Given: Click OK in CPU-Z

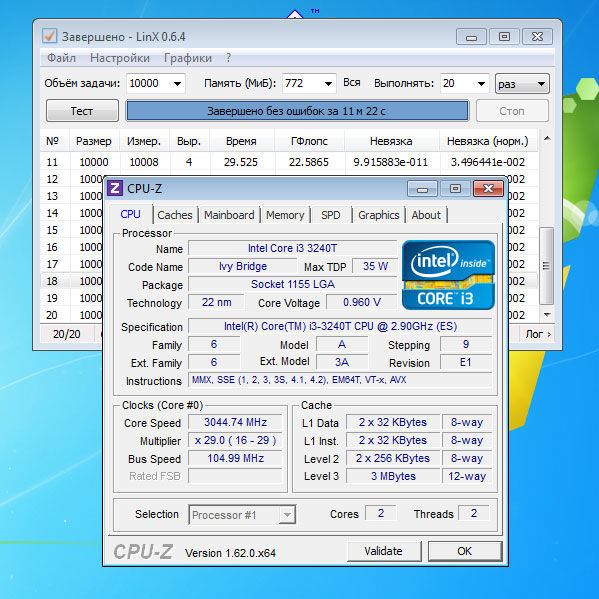Looking at the screenshot, I should click(465, 551).
